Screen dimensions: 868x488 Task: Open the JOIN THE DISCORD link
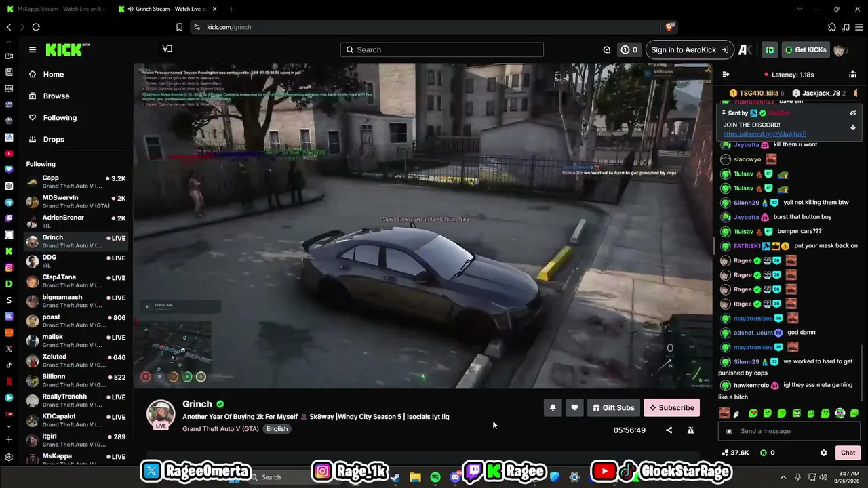(765, 134)
